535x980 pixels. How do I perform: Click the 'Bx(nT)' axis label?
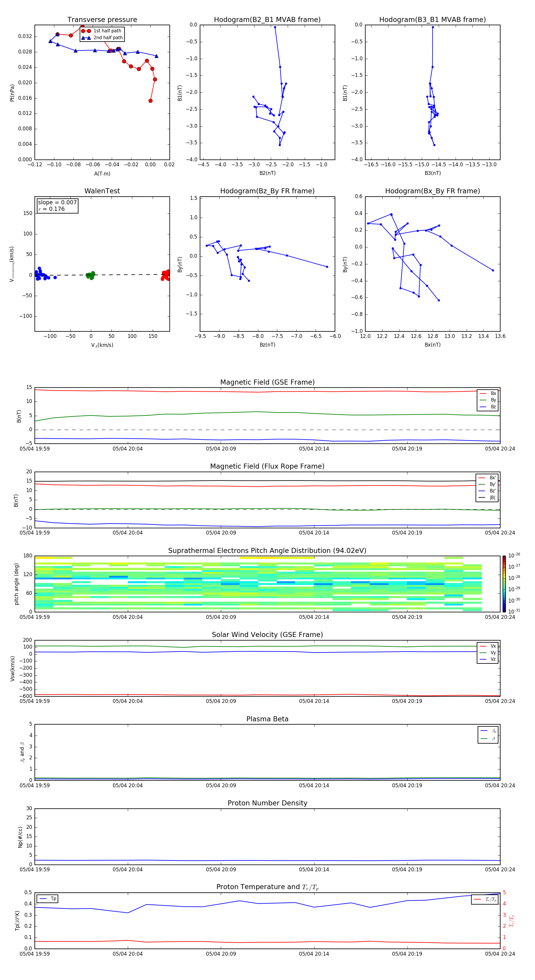[432, 345]
